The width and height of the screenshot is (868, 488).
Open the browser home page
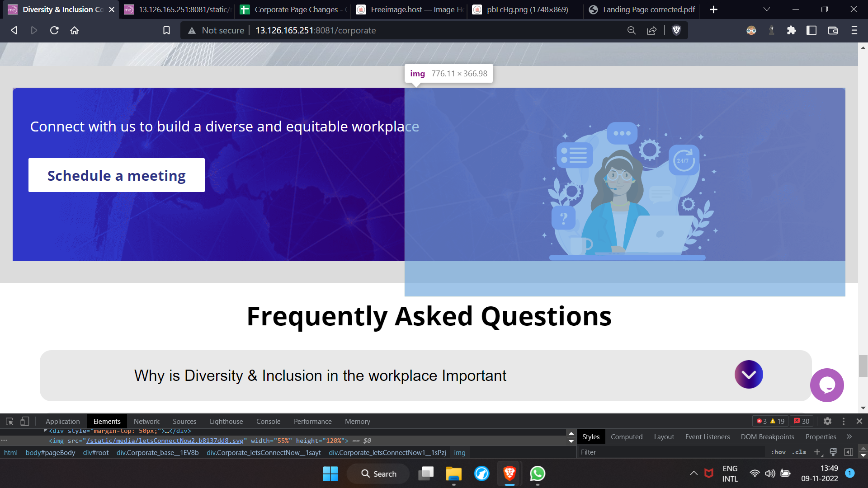[x=75, y=30]
